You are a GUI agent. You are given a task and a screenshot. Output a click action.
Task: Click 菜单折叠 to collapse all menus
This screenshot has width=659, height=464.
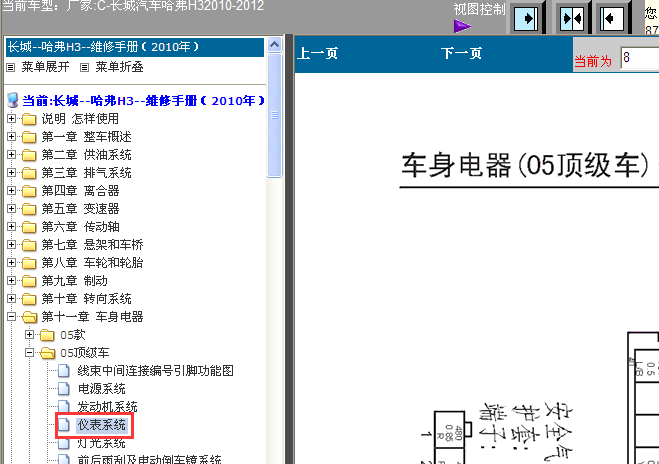[119, 67]
